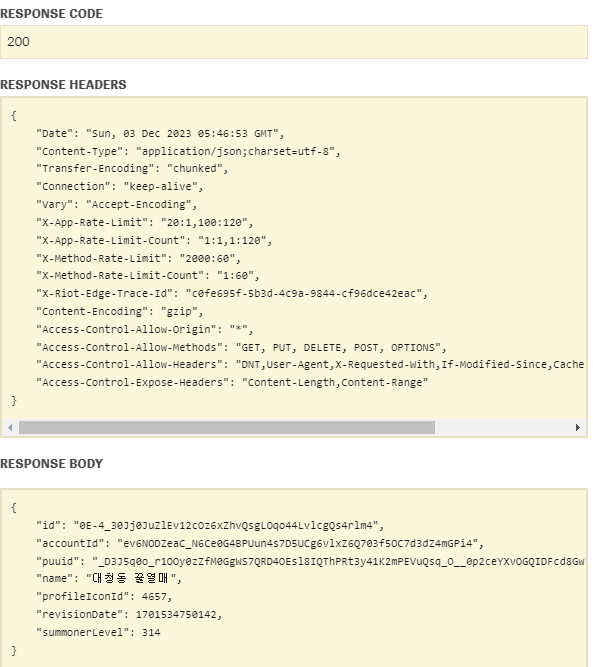
Task: Click the "Access-Control-Expose-Headers" line
Action: [232, 382]
